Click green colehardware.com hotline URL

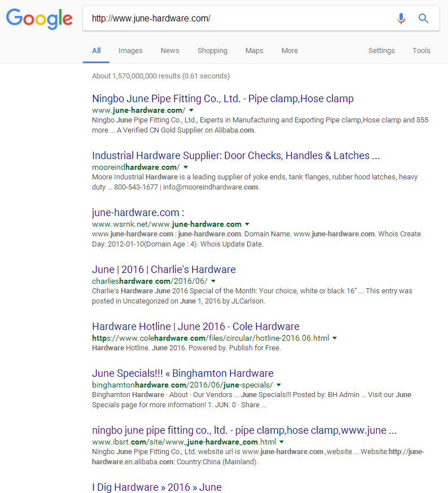tap(210, 338)
